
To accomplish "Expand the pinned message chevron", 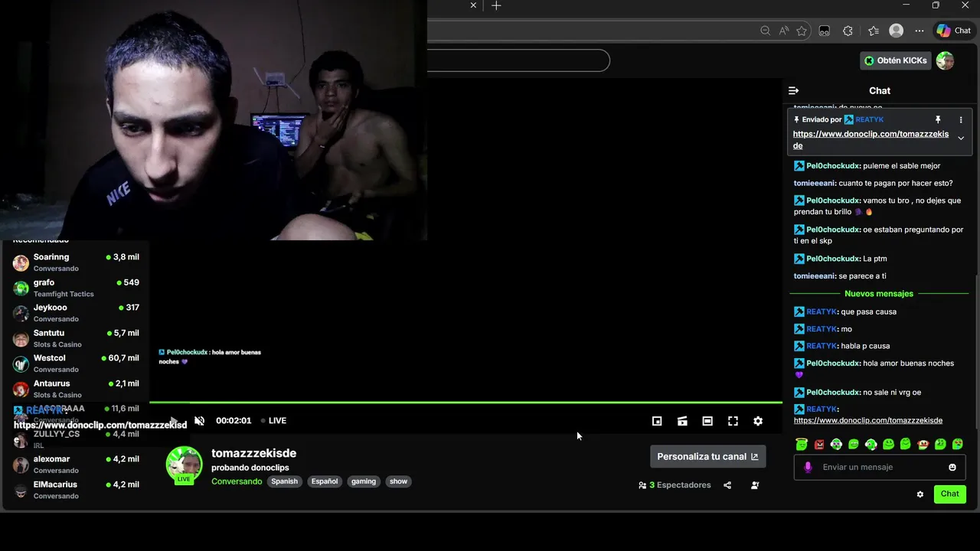I will [x=961, y=139].
